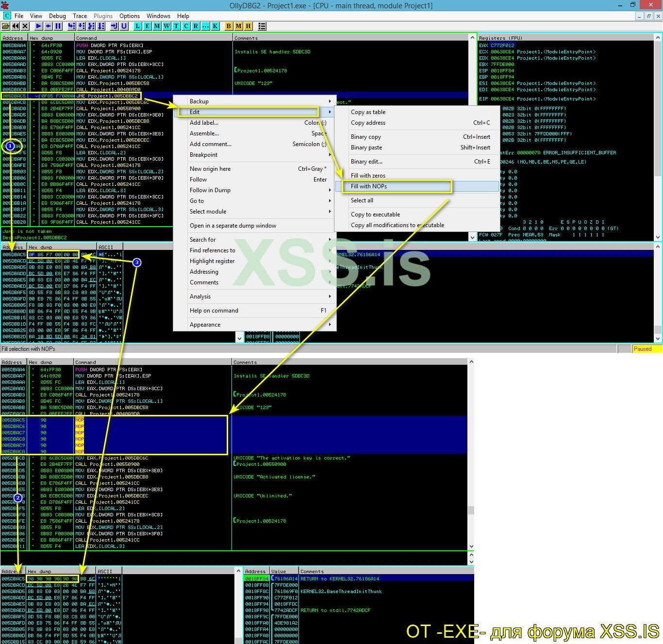
Task: Click the Execute till return icon
Action: [115, 26]
